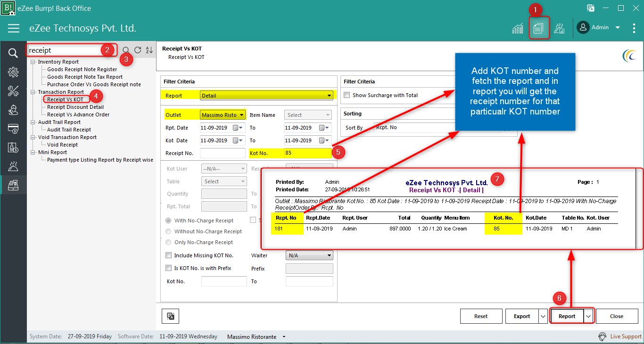Open the food cloche sidebar icon
Screen dimensions: 644x344
[x=13, y=166]
